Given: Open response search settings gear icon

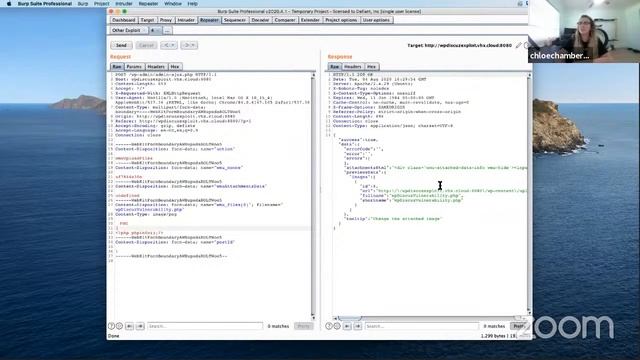Looking at the screenshot, I should [337, 326].
